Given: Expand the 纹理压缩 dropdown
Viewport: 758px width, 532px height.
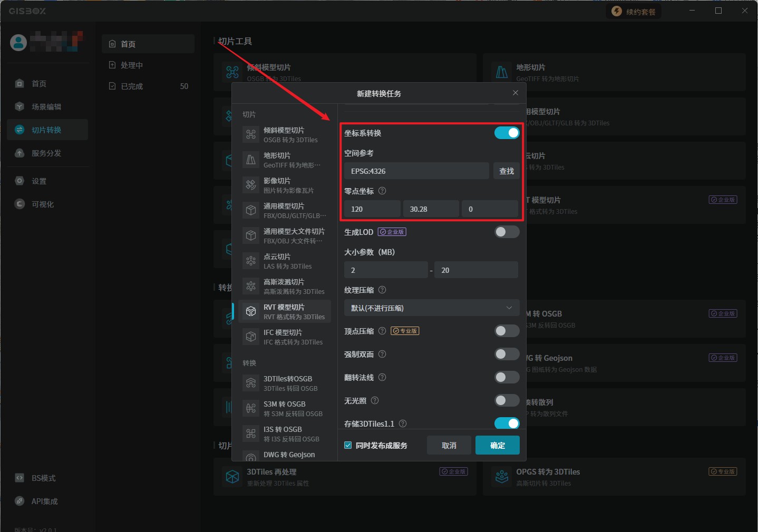Looking at the screenshot, I should [x=431, y=308].
